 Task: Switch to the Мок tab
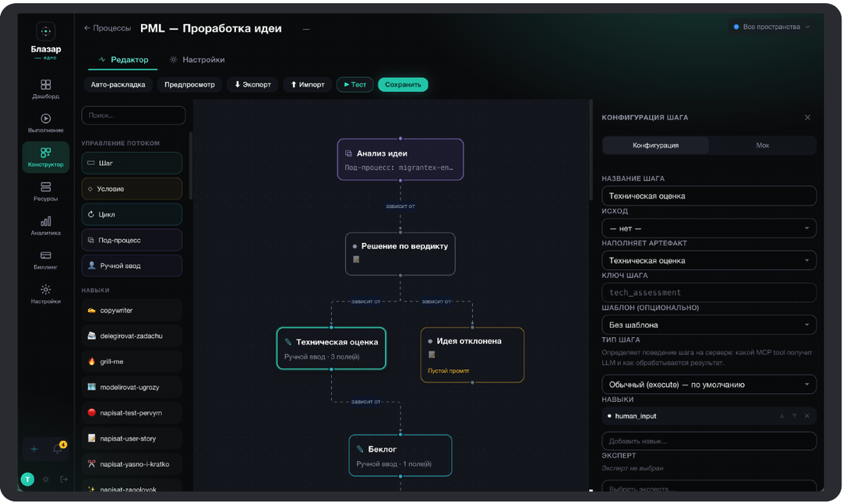[x=763, y=146]
